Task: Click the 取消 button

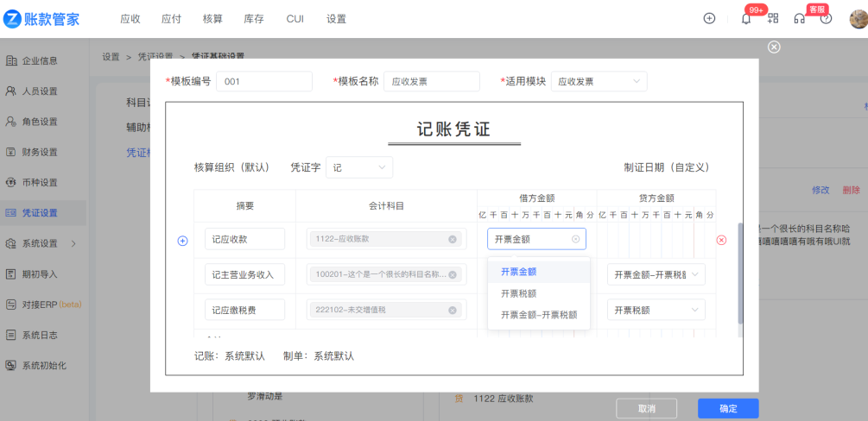Action: [646, 408]
